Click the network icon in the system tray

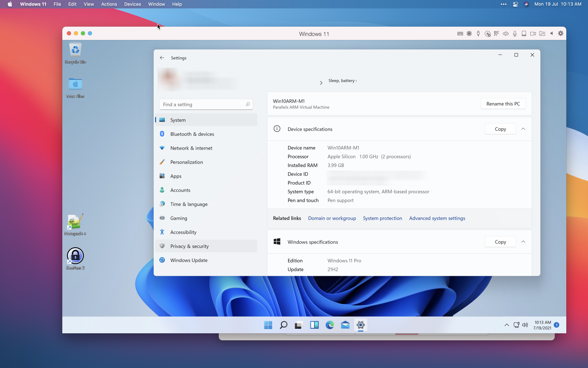(516, 325)
